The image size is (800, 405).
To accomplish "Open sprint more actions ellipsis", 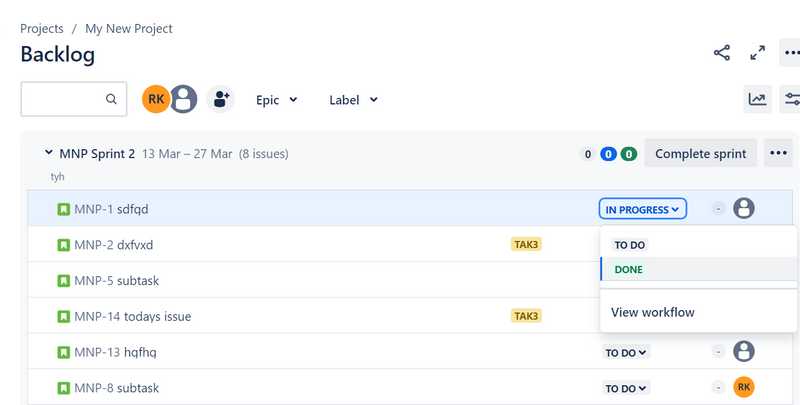I will click(778, 153).
